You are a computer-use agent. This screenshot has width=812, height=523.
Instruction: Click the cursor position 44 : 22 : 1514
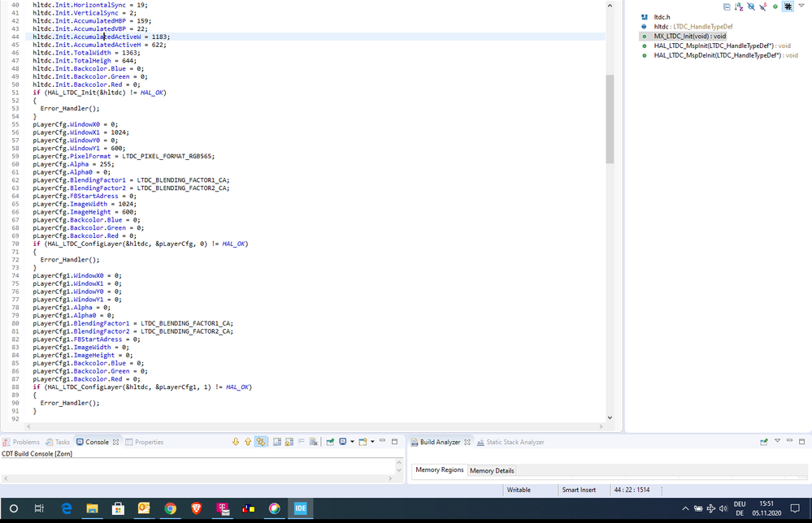coord(632,490)
